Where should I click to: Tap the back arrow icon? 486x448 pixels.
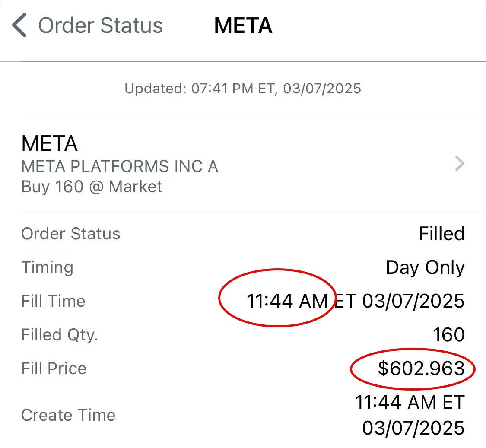pyautogui.click(x=19, y=25)
